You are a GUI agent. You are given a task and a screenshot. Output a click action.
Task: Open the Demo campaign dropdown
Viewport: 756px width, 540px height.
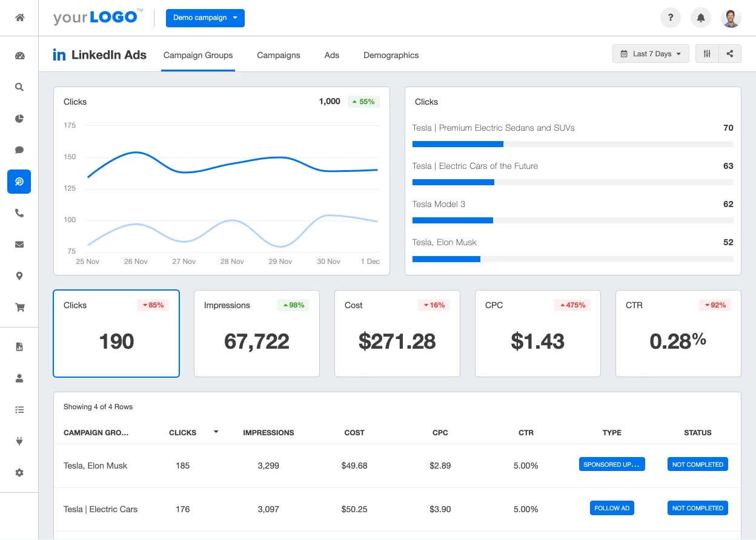tap(205, 18)
